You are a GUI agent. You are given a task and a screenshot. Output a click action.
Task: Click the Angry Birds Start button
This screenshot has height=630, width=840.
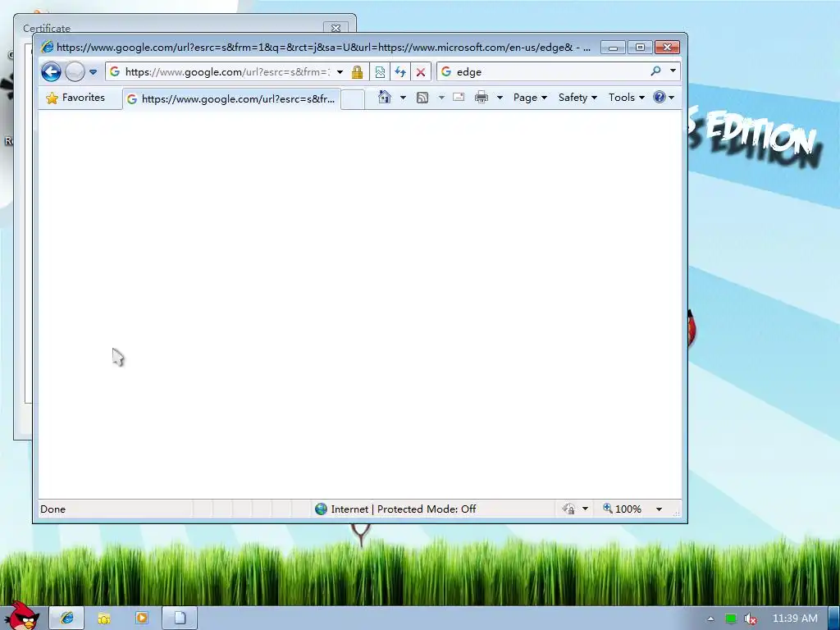[x=21, y=615]
